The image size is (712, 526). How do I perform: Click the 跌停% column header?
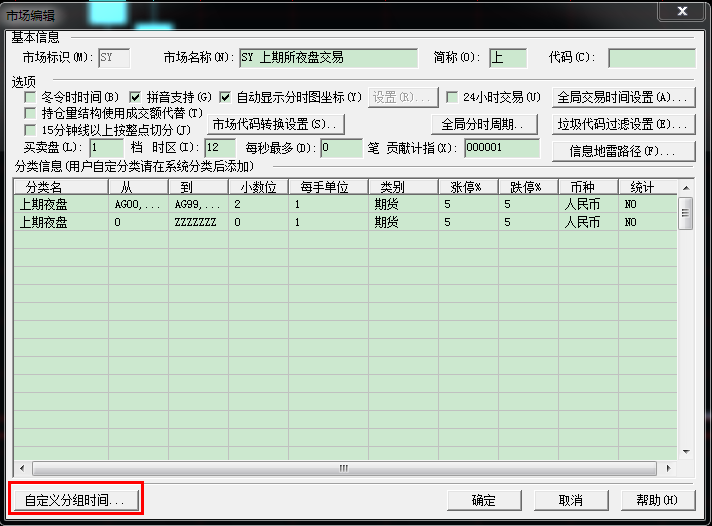[x=528, y=187]
